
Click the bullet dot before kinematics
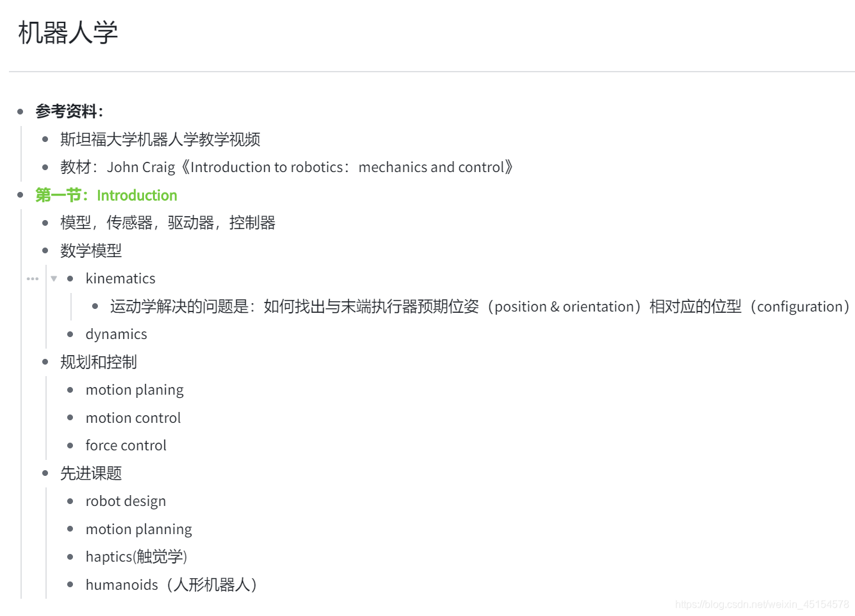[70, 278]
